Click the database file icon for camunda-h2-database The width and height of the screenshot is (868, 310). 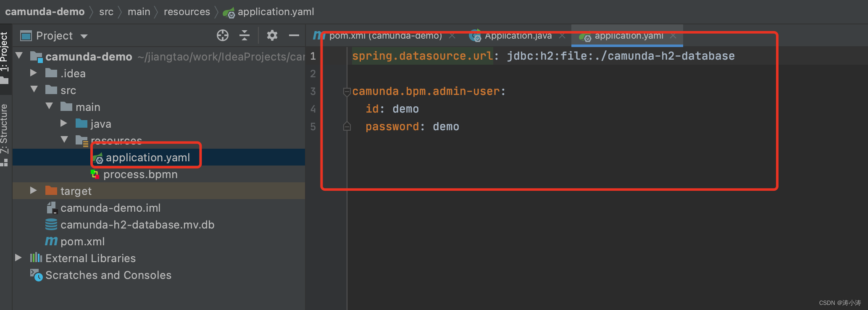tap(51, 224)
